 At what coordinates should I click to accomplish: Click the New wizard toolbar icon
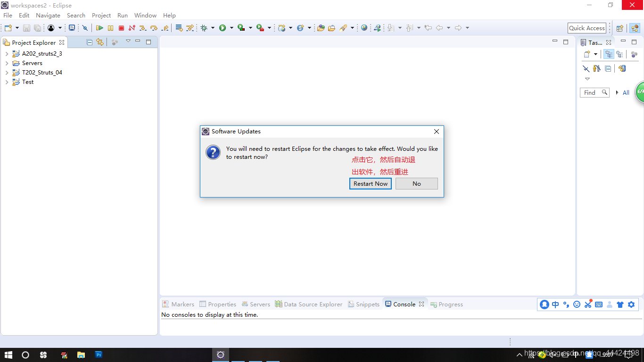8,28
